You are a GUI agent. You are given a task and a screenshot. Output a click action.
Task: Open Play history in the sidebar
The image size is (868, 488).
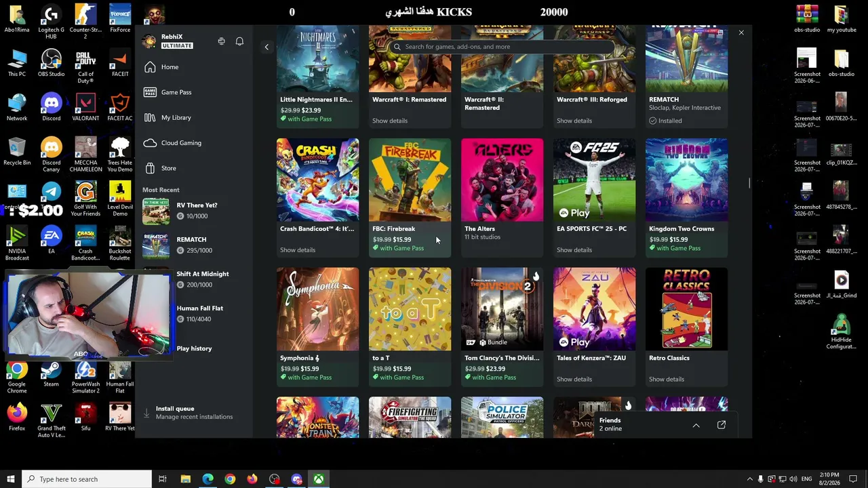point(194,348)
